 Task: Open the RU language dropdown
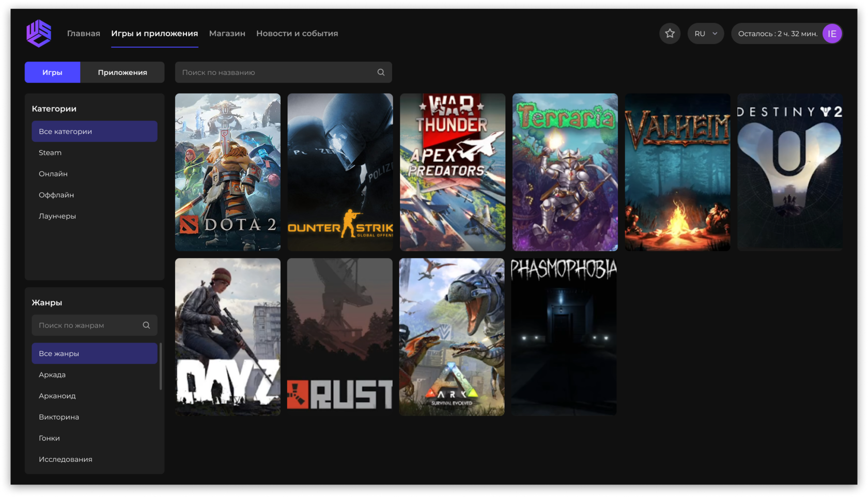pyautogui.click(x=705, y=34)
